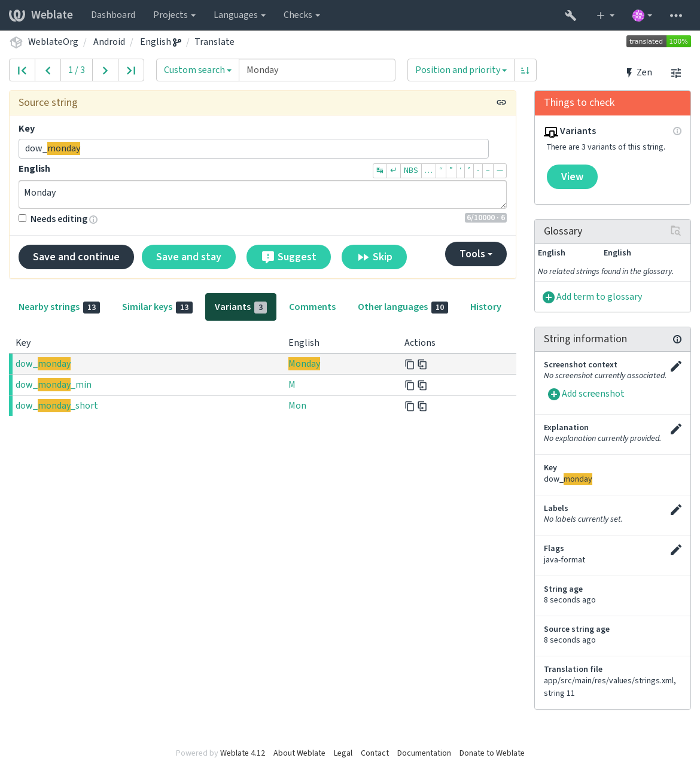
Task: Open the three-dots more menu
Action: (676, 16)
